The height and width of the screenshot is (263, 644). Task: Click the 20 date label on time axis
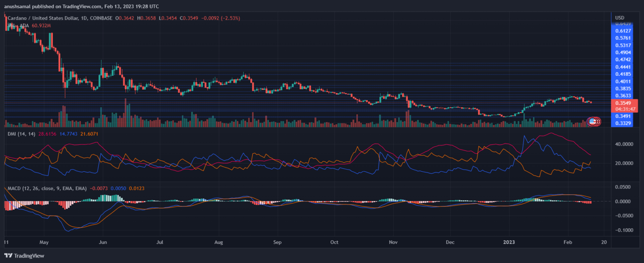point(603,242)
